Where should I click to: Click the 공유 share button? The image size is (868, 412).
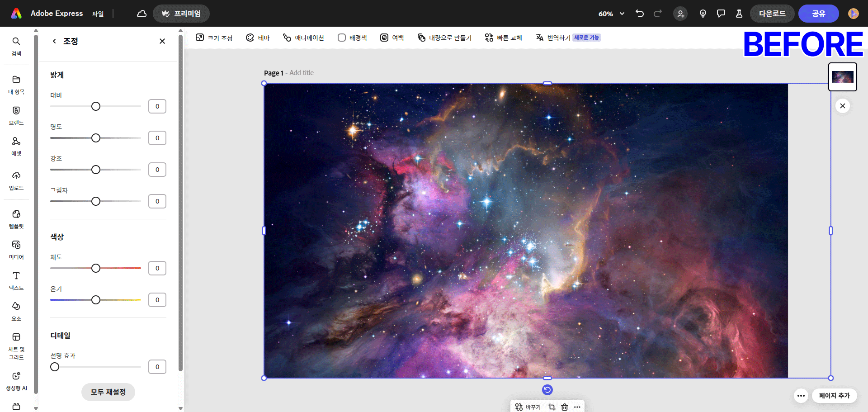[x=819, y=14]
